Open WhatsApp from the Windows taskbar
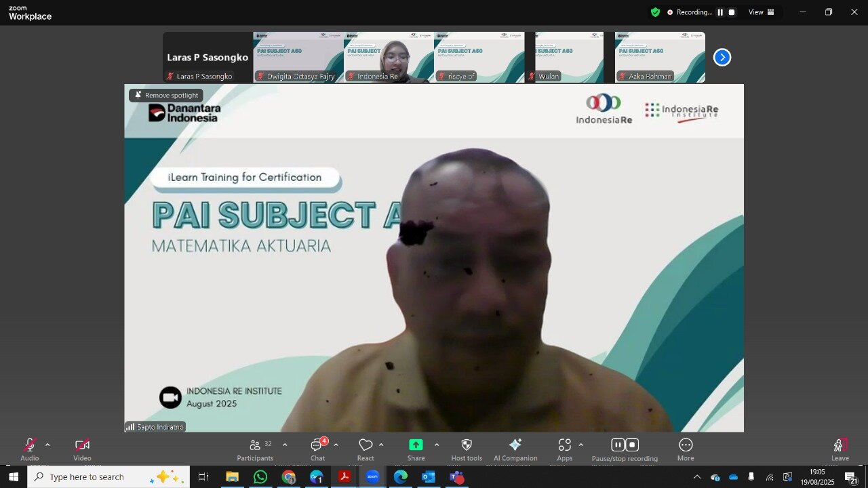868x488 pixels. click(x=260, y=477)
